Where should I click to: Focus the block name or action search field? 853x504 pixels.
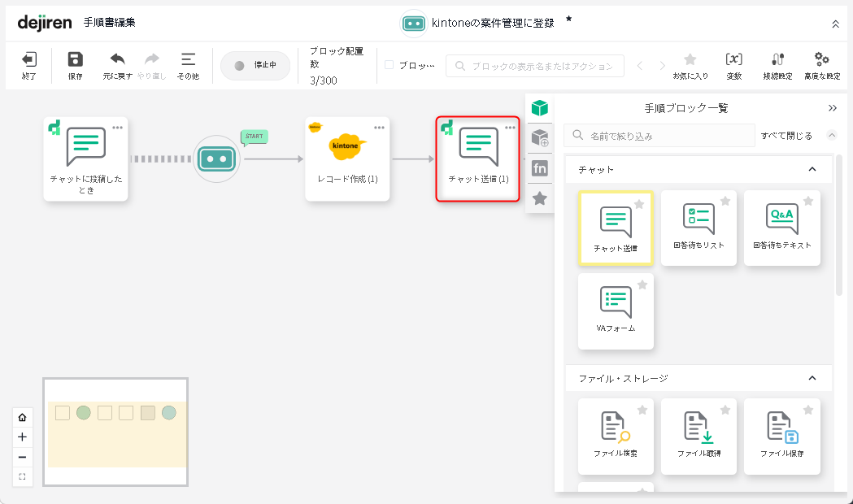point(535,66)
